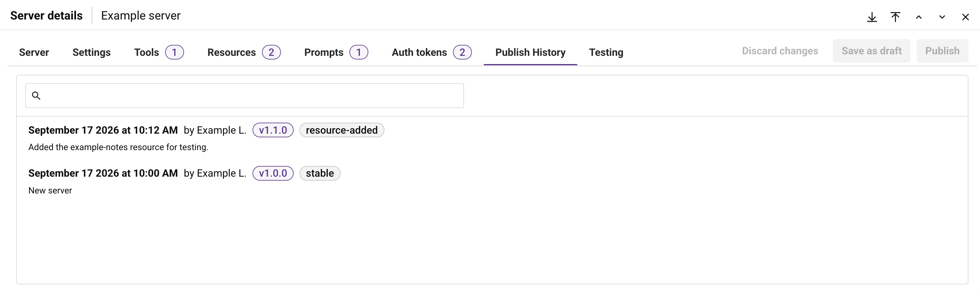Click the search magnifier icon
Image resolution: width=980 pixels, height=292 pixels.
36,96
